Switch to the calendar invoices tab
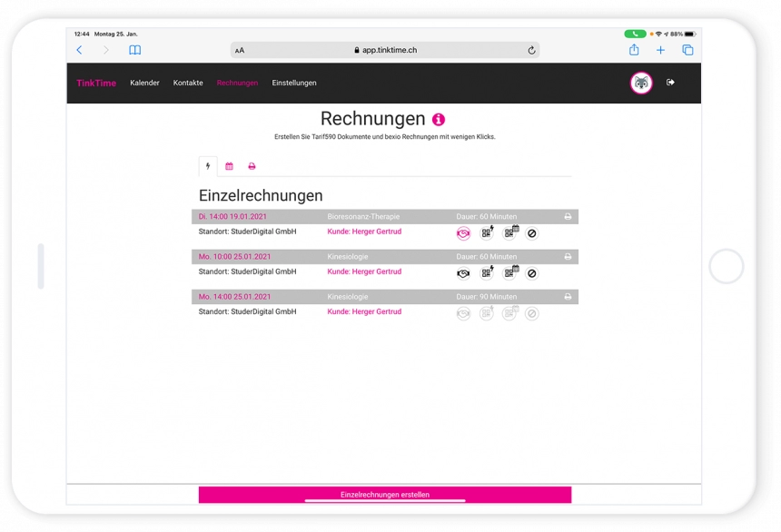 (x=229, y=166)
